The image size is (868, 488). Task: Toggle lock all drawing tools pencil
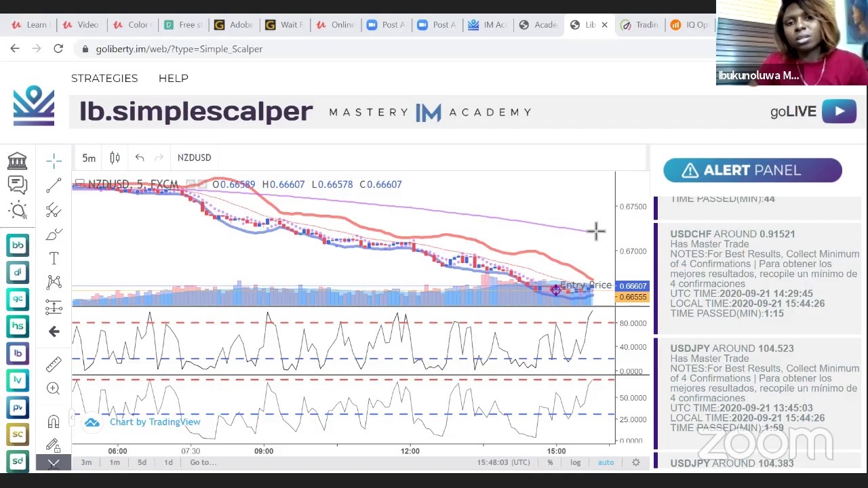pos(54,445)
